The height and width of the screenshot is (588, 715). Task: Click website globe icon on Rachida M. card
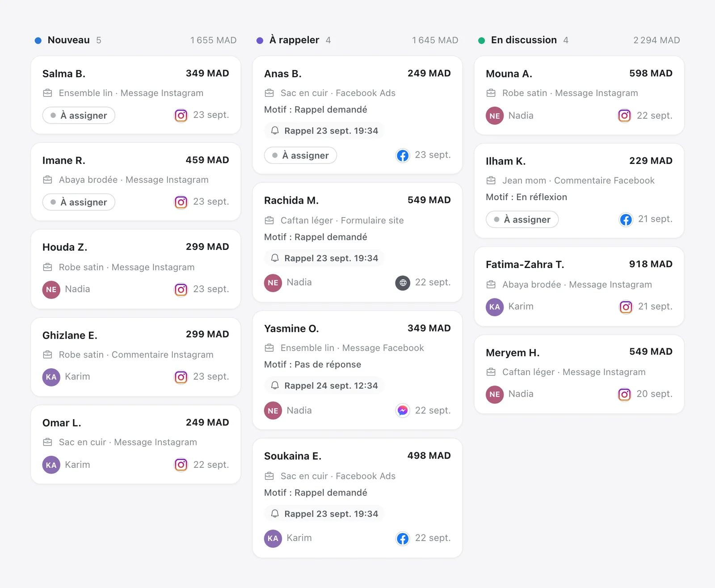pos(403,283)
